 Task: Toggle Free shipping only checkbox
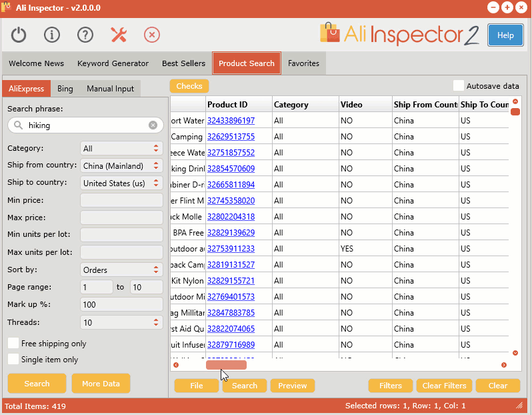click(13, 343)
